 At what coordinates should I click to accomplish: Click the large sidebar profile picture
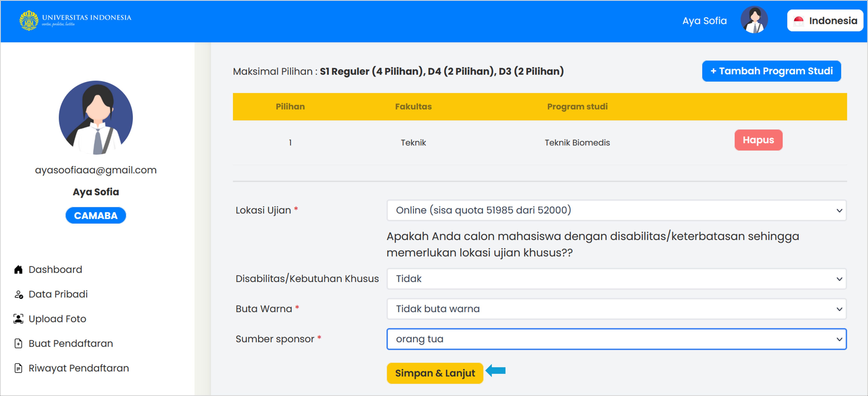(x=96, y=117)
